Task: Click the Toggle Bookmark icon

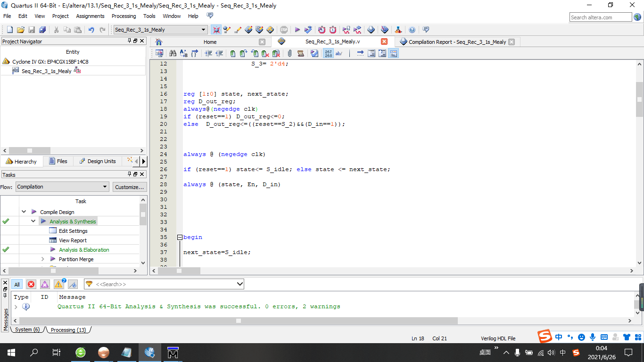Action: coord(233,53)
